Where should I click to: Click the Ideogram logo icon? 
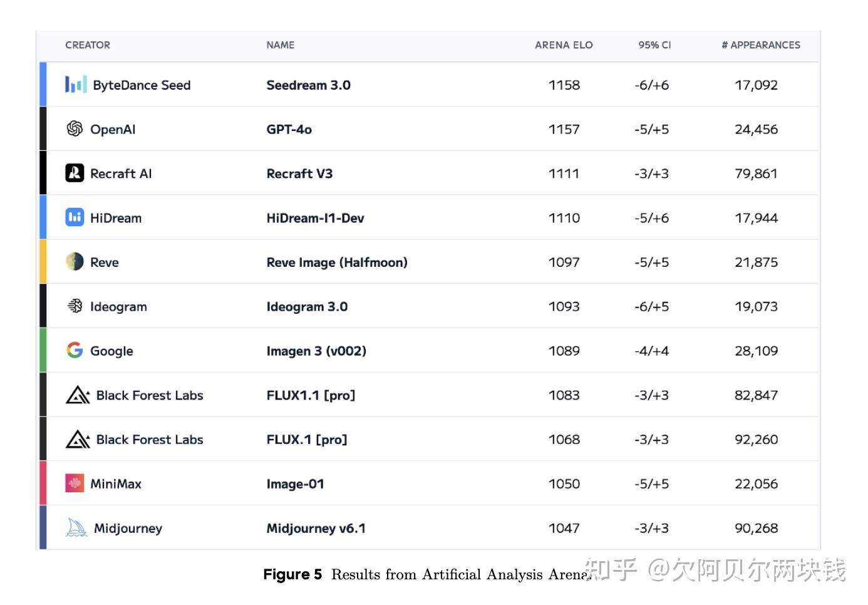[x=75, y=306]
